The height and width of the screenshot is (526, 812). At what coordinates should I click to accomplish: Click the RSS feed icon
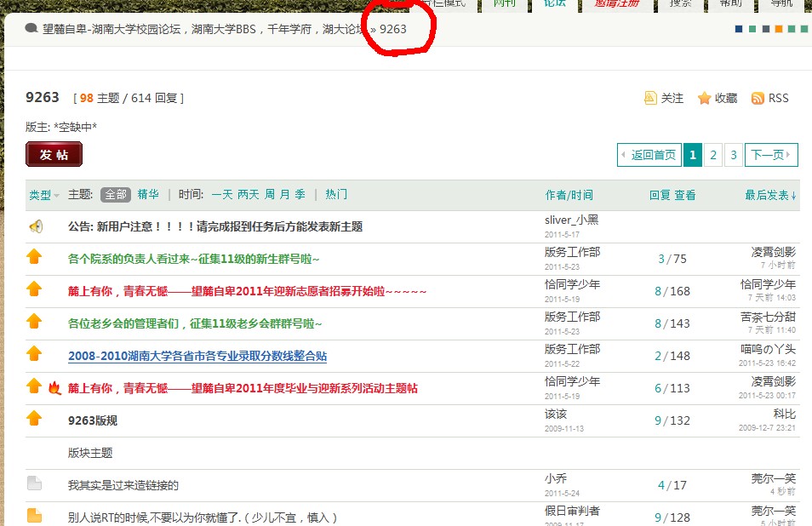[758, 99]
